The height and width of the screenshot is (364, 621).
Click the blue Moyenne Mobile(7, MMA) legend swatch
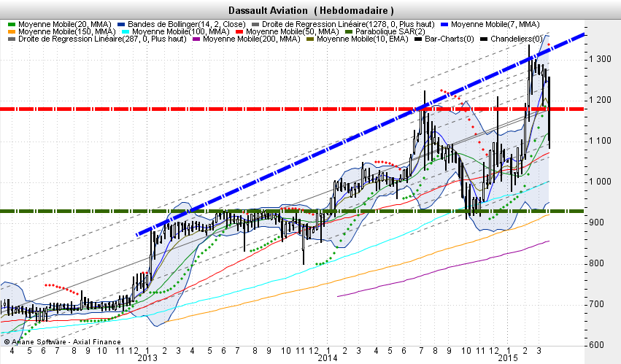[444, 25]
